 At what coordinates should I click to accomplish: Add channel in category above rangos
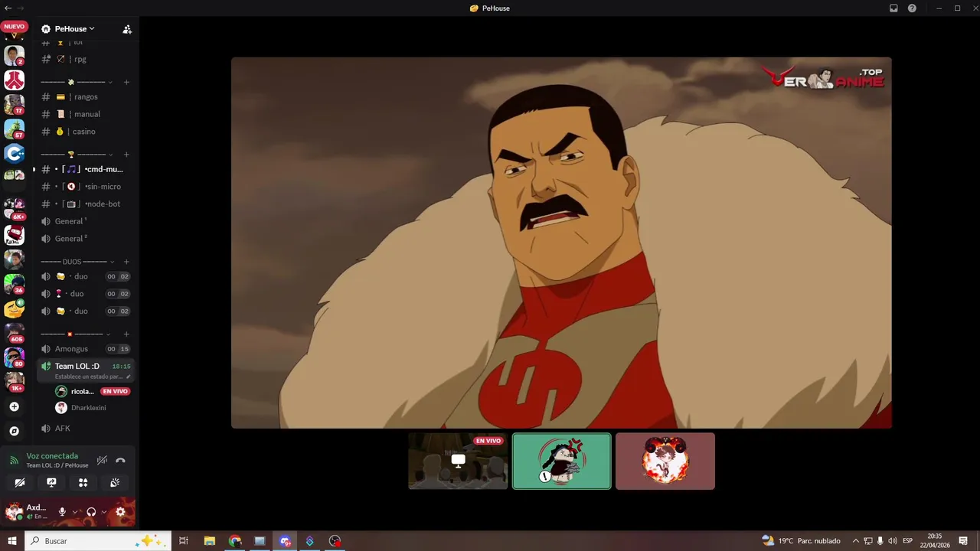click(x=126, y=82)
